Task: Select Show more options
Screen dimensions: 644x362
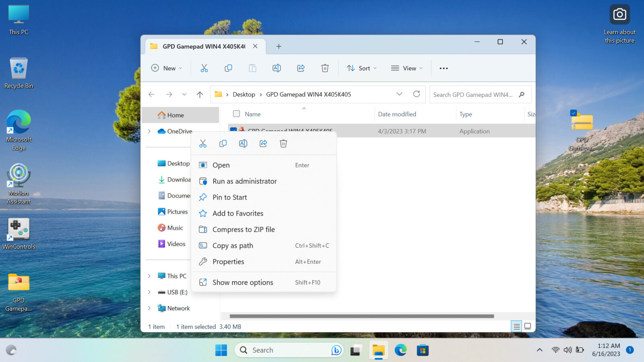Action: coord(243,282)
